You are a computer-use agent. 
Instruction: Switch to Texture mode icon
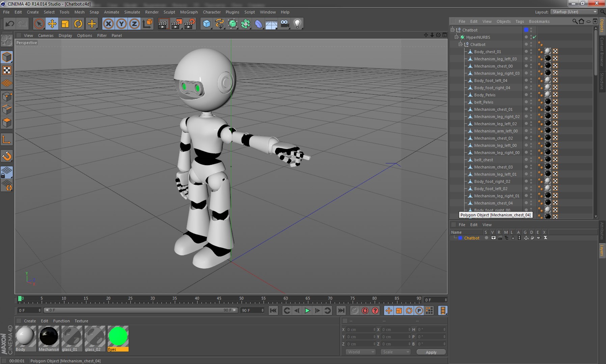click(7, 70)
